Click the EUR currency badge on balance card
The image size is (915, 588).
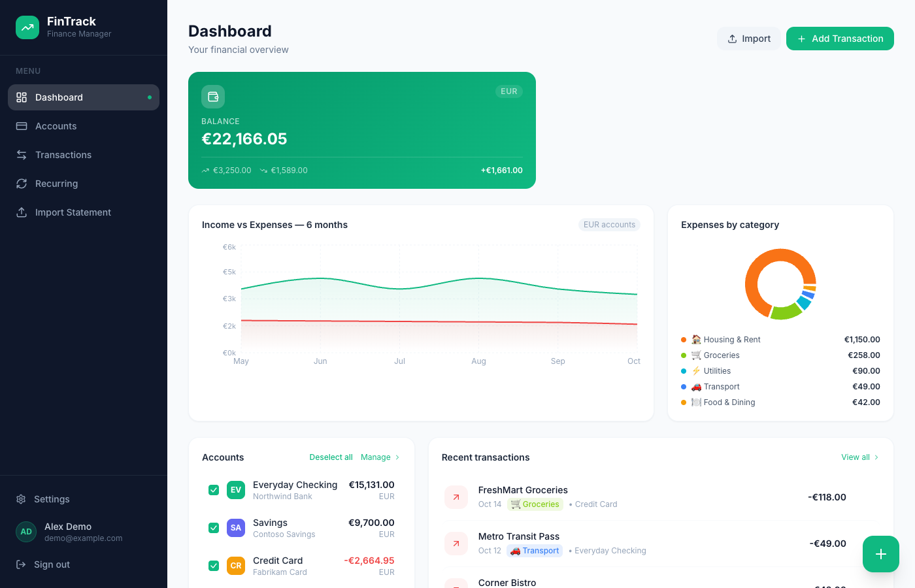509,91
